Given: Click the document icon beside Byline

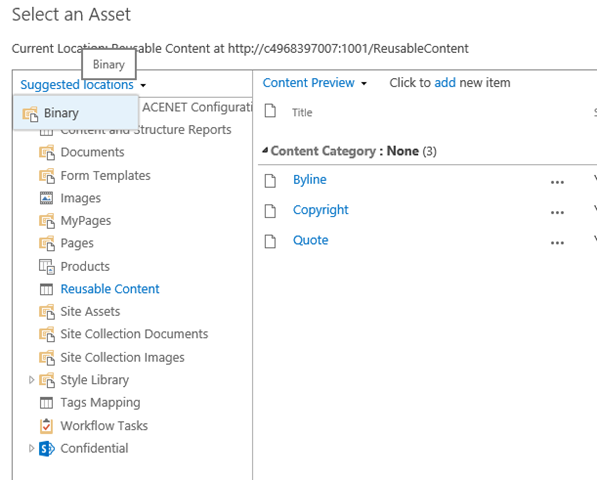Looking at the screenshot, I should (x=270, y=180).
